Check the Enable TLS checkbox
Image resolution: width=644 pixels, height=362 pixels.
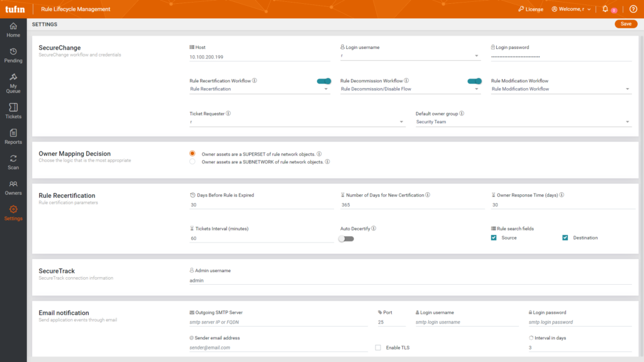point(378,348)
